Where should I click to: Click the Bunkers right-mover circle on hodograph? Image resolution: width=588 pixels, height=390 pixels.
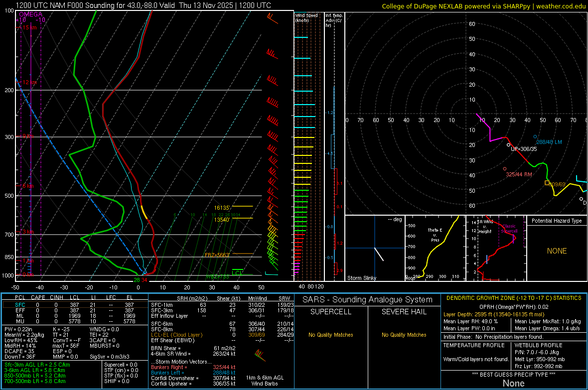click(505, 169)
